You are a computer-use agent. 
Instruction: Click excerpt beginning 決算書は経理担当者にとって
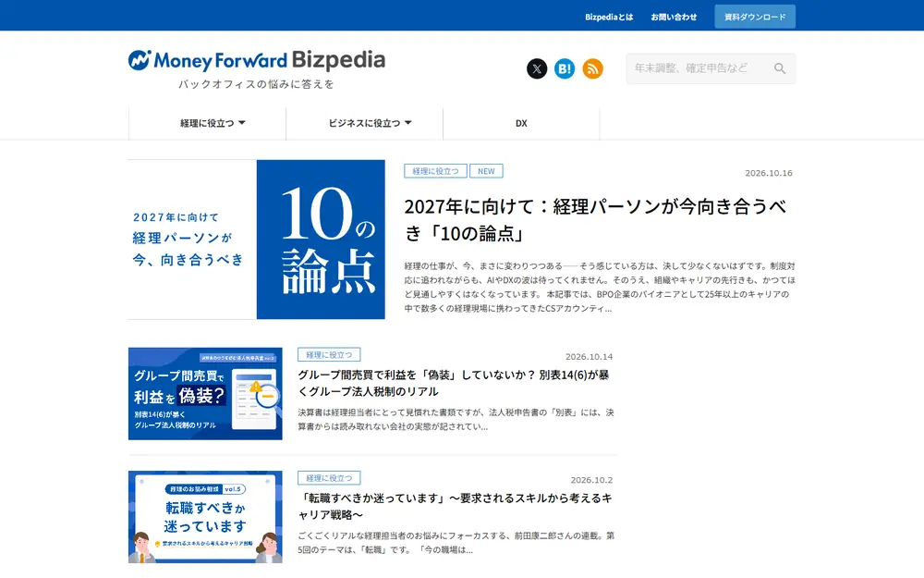tap(456, 419)
